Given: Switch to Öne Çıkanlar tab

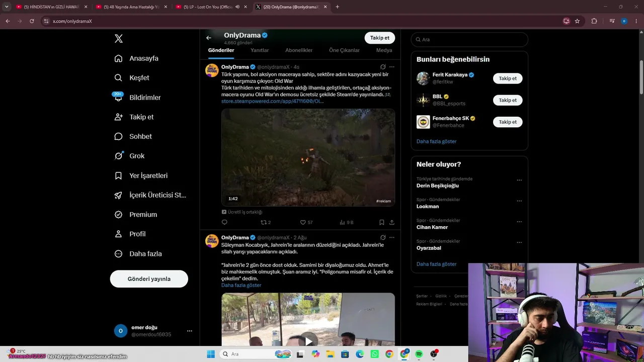Looking at the screenshot, I should (344, 50).
